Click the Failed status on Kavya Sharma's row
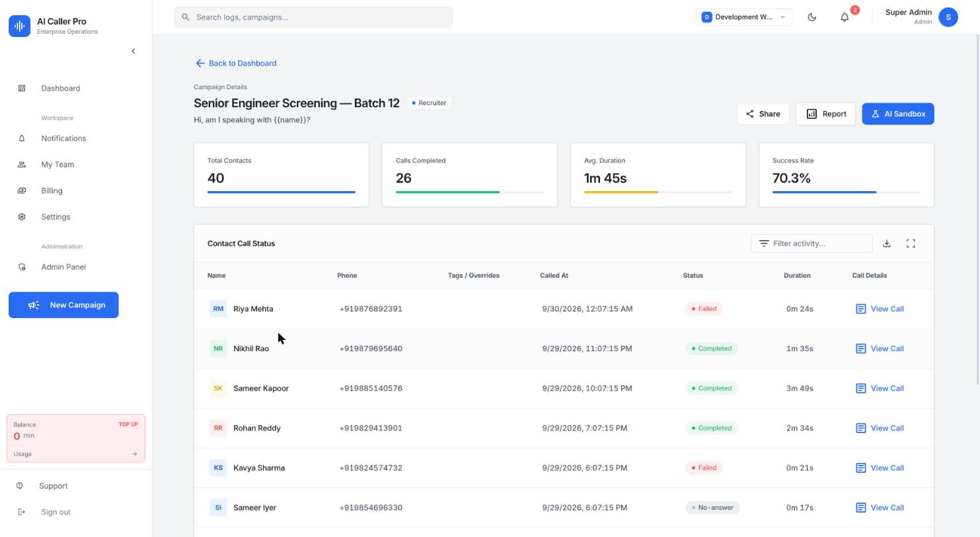 tap(704, 468)
